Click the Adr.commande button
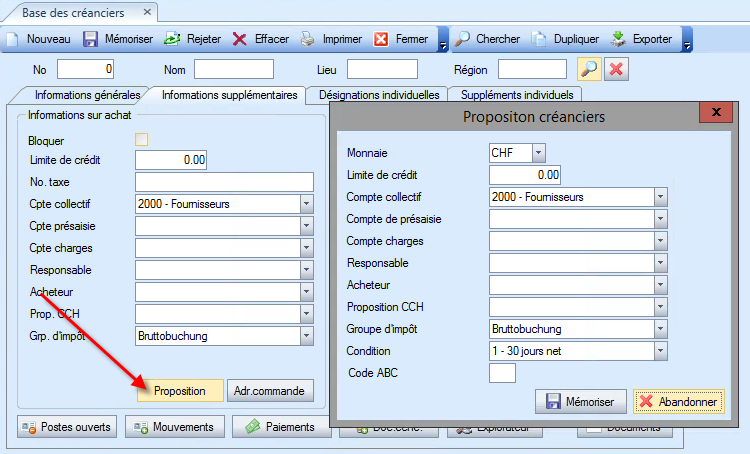The width and height of the screenshot is (750, 454). (x=270, y=391)
